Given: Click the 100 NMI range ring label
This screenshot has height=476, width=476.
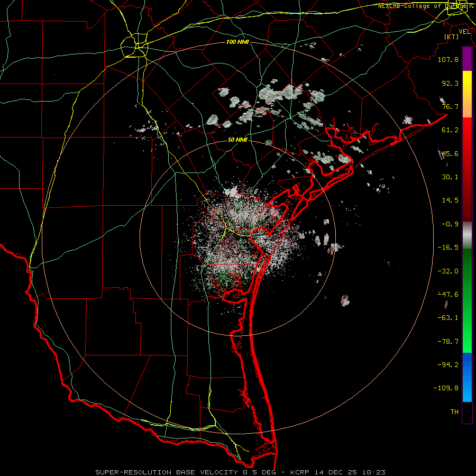Looking at the screenshot, I should 237,42.
